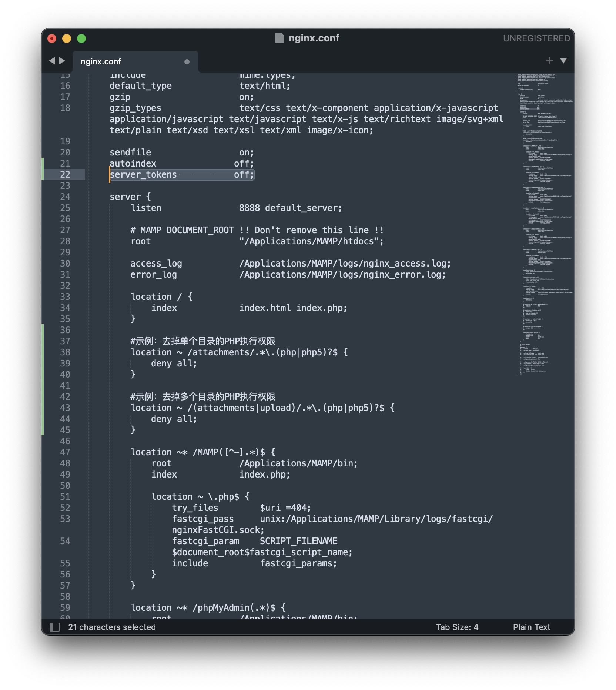Click the panel toggle icon in the status bar
This screenshot has width=616, height=690.
(55, 627)
